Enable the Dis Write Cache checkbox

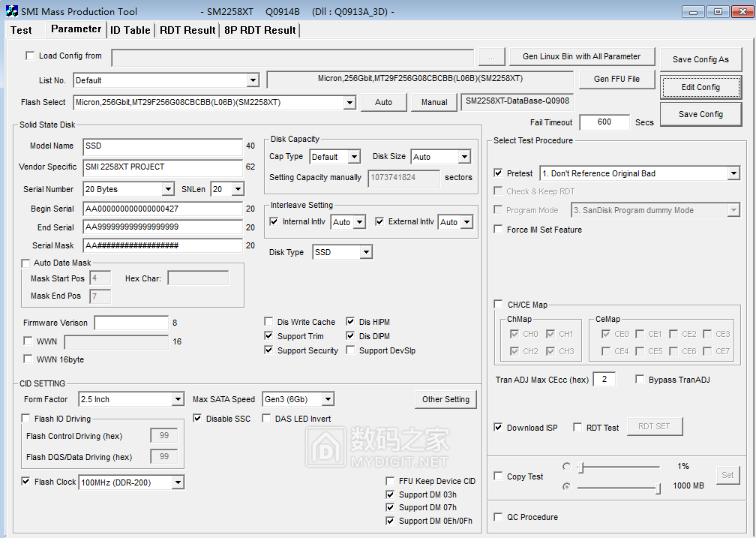click(x=270, y=322)
